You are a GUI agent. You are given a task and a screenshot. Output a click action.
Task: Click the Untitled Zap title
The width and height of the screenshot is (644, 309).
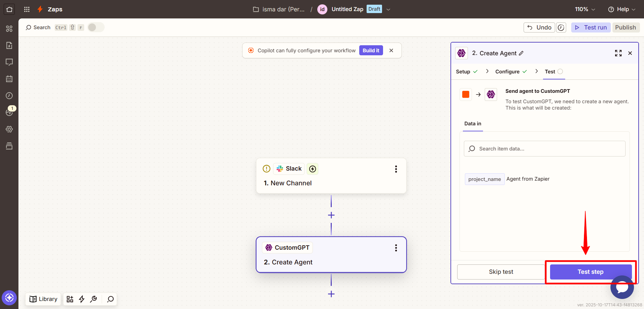pyautogui.click(x=347, y=9)
